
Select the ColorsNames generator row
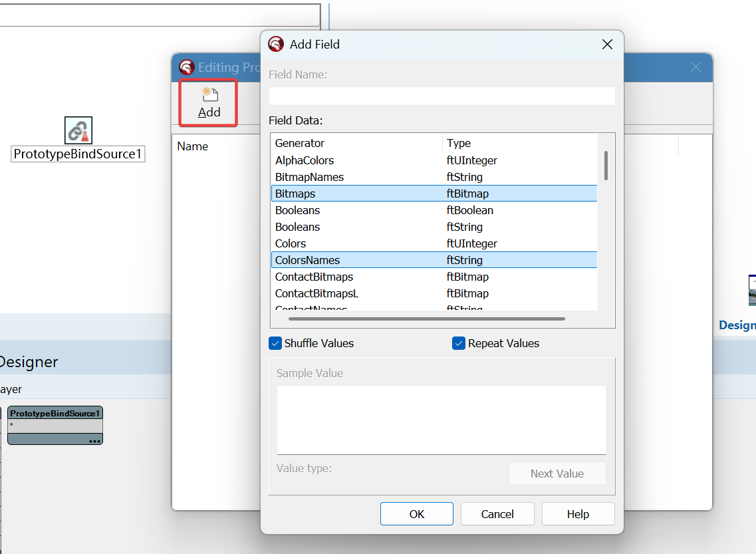click(434, 260)
